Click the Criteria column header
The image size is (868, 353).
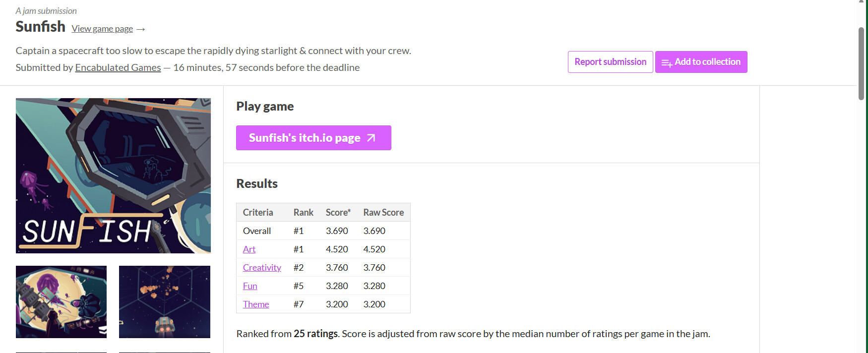(258, 212)
